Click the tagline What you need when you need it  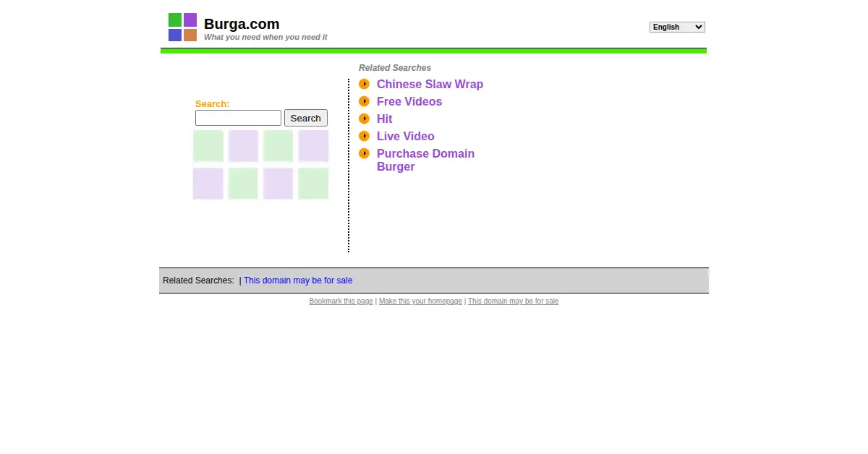[x=265, y=37]
